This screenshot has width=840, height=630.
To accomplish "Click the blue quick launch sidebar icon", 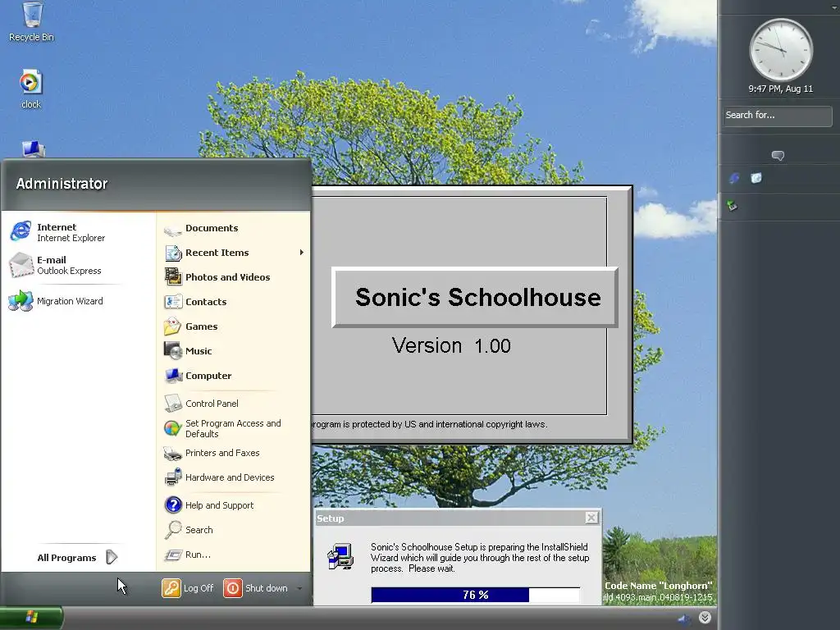I will click(x=734, y=178).
